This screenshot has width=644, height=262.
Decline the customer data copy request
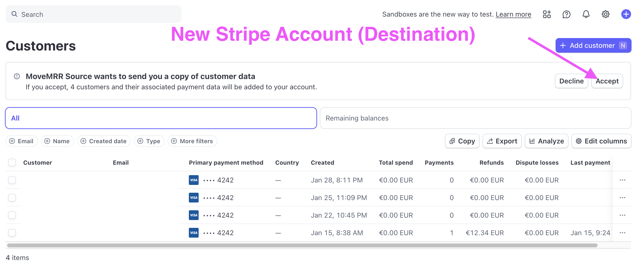(571, 81)
